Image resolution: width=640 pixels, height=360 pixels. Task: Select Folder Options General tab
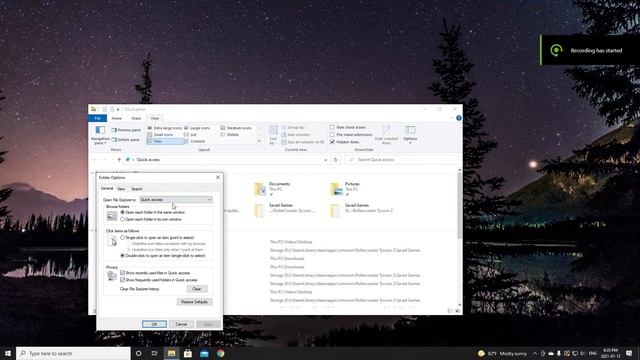tap(107, 189)
